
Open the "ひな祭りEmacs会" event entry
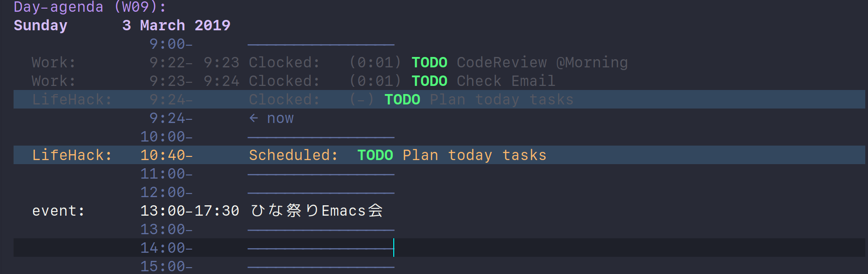coord(316,211)
